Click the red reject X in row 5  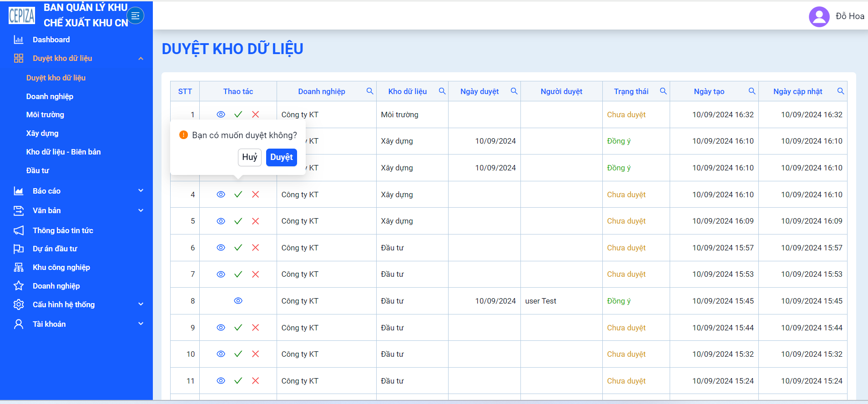(x=256, y=221)
